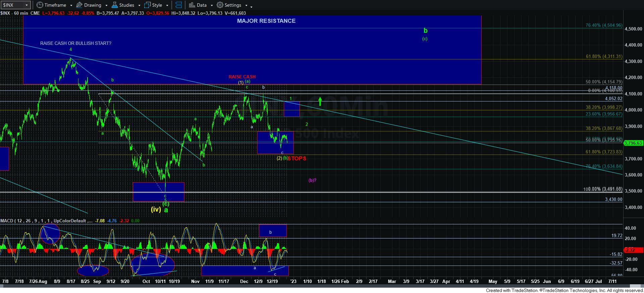This screenshot has width=644, height=293.
Task: Expand the arrow next to Settings
Action: pyautogui.click(x=246, y=5)
